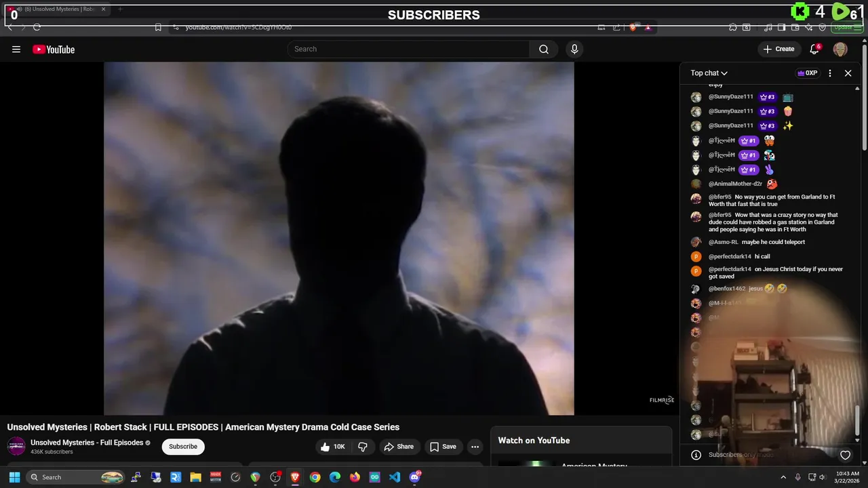Open the more actions ellipsis under the video
868x488 pixels.
pyautogui.click(x=475, y=447)
